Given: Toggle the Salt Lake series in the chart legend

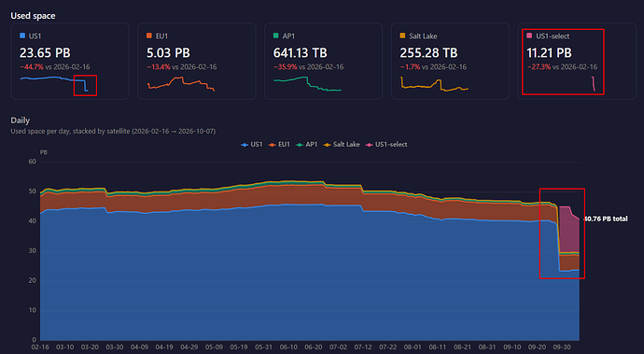Looking at the screenshot, I should point(342,145).
